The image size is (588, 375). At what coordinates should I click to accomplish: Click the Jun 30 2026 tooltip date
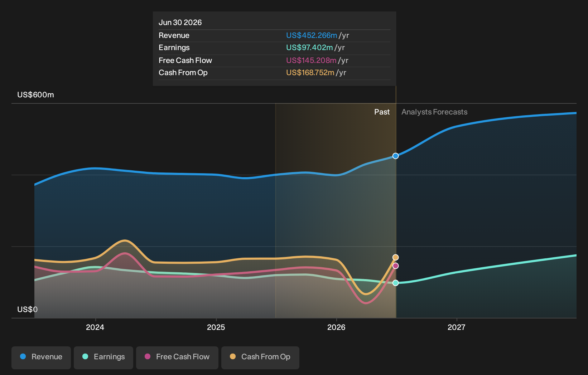click(x=180, y=23)
